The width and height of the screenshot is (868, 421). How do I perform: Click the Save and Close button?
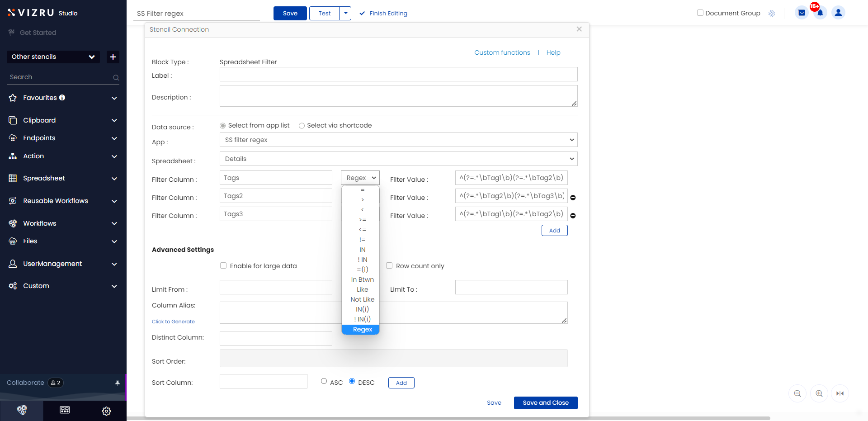[x=546, y=402]
